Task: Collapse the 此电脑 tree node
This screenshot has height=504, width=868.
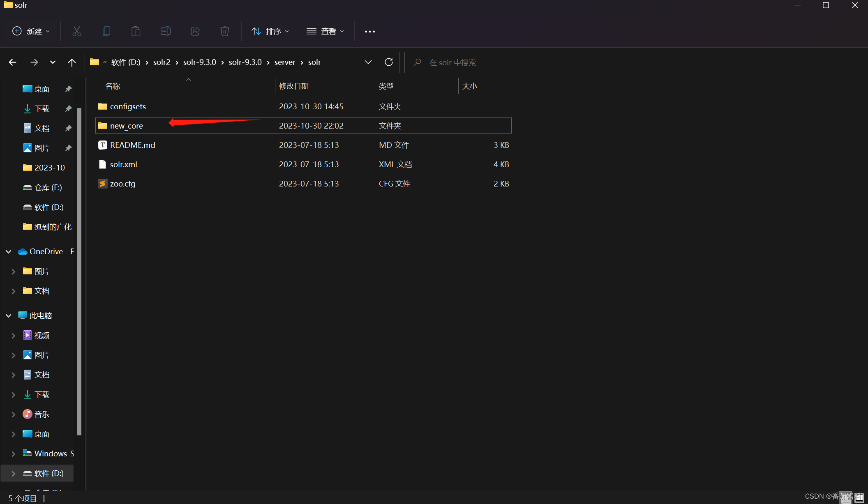Action: click(8, 315)
